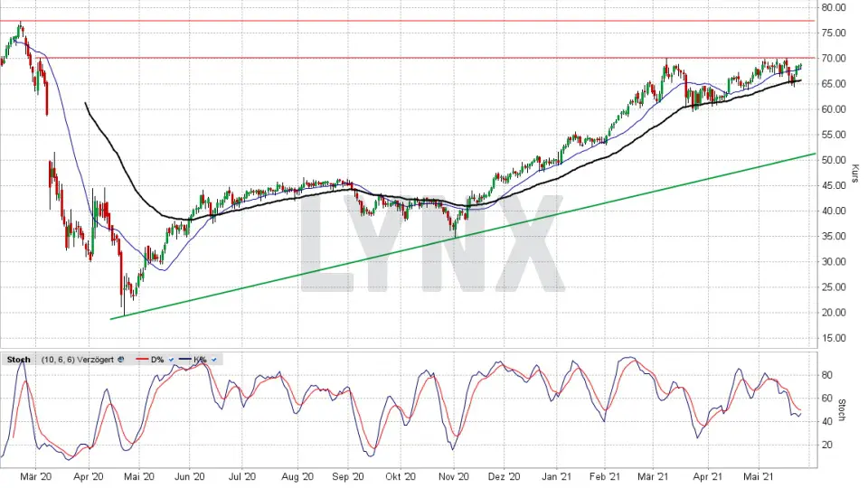Click the (10, 6, 6) Verzögert parameters text
This screenshot has width=868, height=488.
tap(78, 360)
